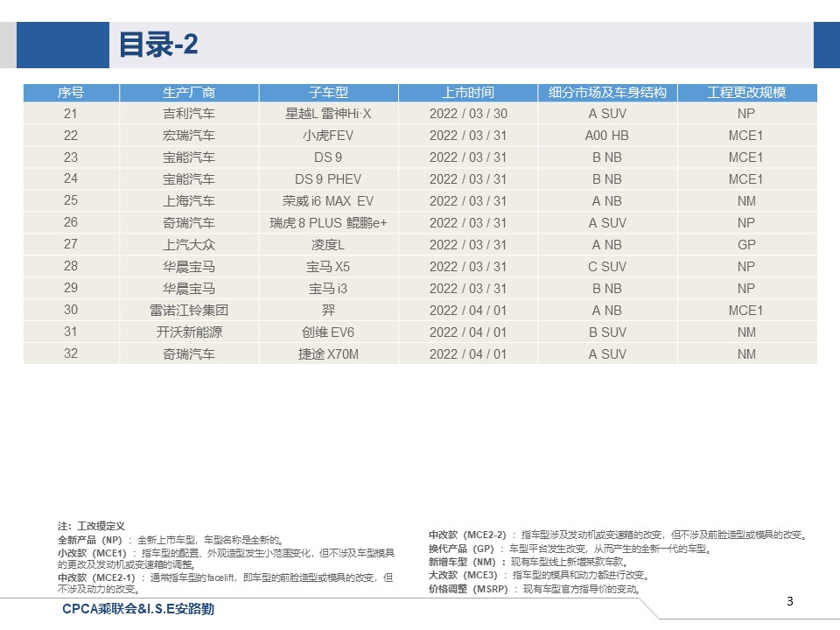Click the 上汽大众 manufacturer cell
Screen dimensions: 840x630
(189, 245)
